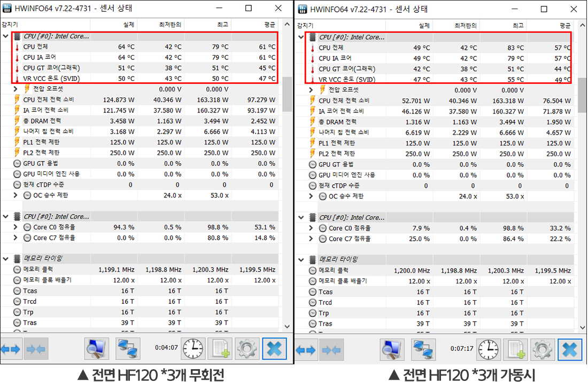Expand OC 승수 제한 row in left window
588x382 pixels.
(16, 195)
